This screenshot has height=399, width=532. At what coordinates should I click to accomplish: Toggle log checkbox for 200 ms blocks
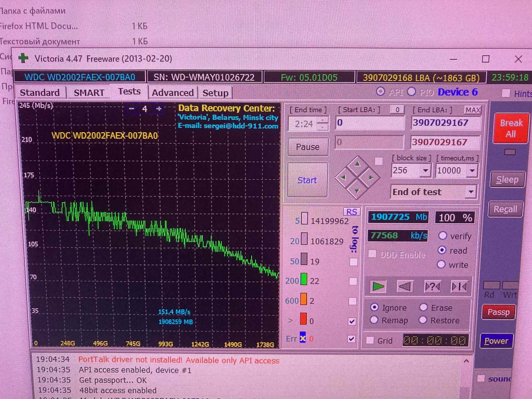(x=353, y=281)
